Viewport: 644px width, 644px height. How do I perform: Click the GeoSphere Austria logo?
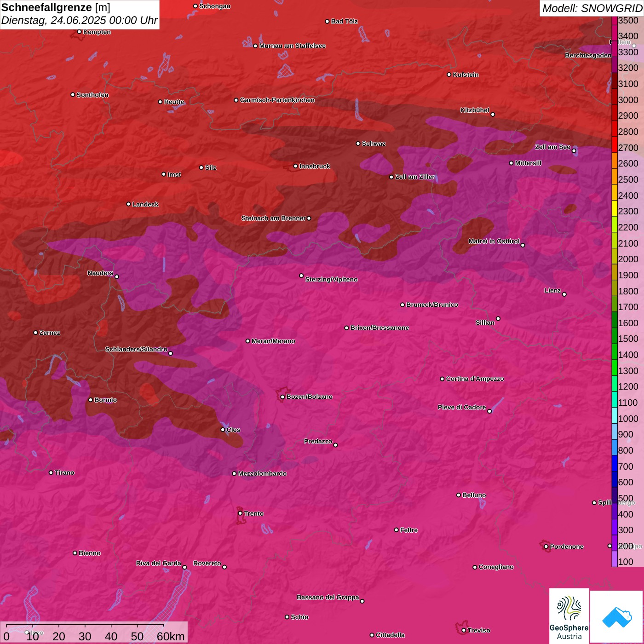point(569,616)
